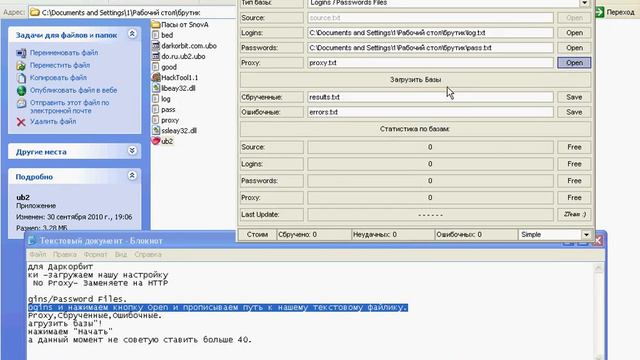
Task: Click the Proxy proxy.txt input field
Action: [430, 63]
